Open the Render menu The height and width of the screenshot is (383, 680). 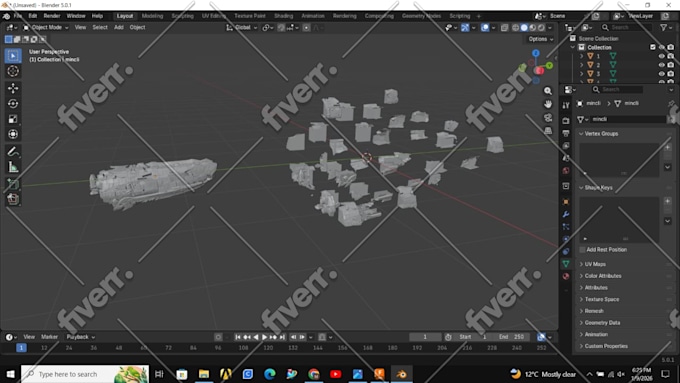(52, 16)
